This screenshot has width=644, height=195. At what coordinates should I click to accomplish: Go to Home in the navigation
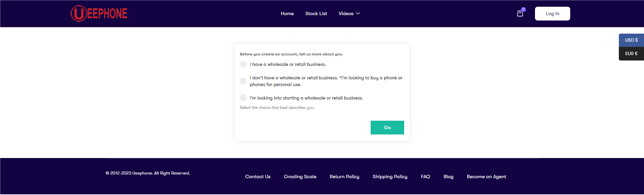[287, 13]
